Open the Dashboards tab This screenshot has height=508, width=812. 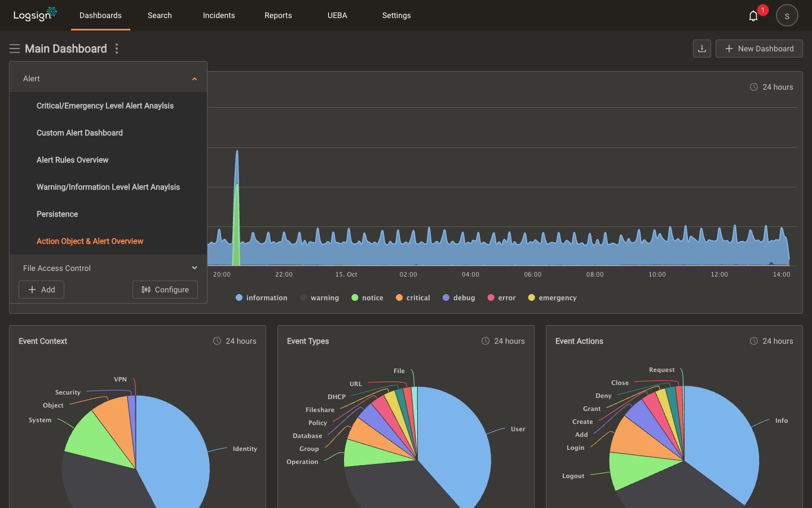pyautogui.click(x=100, y=15)
